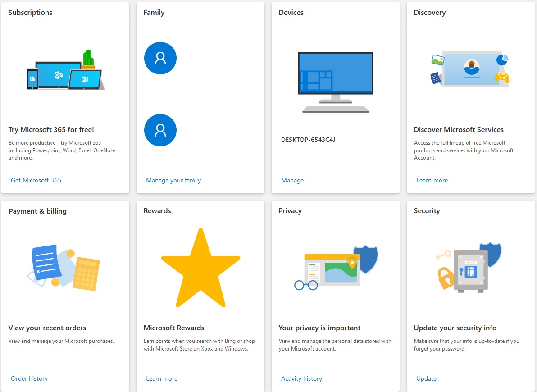Click the Discover Microsoft Services illustration
The image size is (537, 392).
[x=470, y=69]
